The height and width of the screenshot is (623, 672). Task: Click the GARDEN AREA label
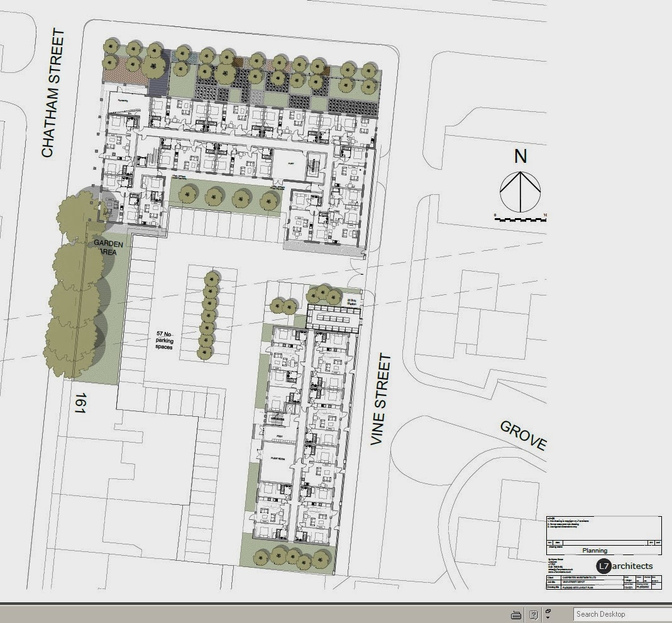pos(108,248)
